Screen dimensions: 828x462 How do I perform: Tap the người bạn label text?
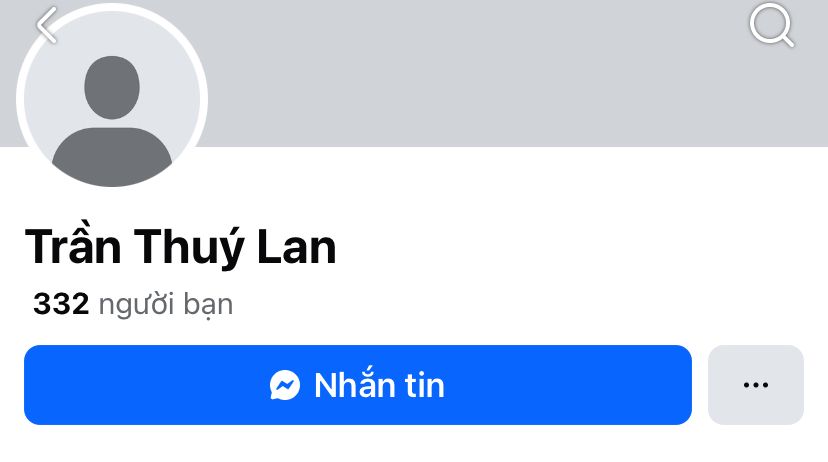click(166, 305)
